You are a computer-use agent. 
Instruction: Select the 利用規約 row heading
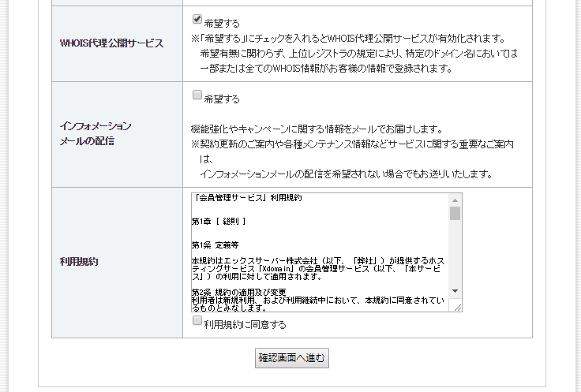coord(77,261)
